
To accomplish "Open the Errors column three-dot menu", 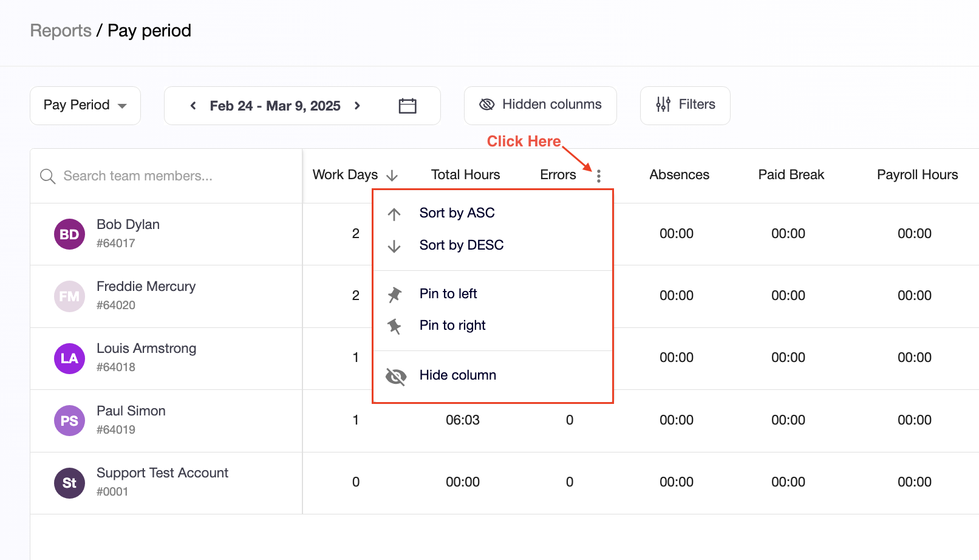I will tap(599, 176).
